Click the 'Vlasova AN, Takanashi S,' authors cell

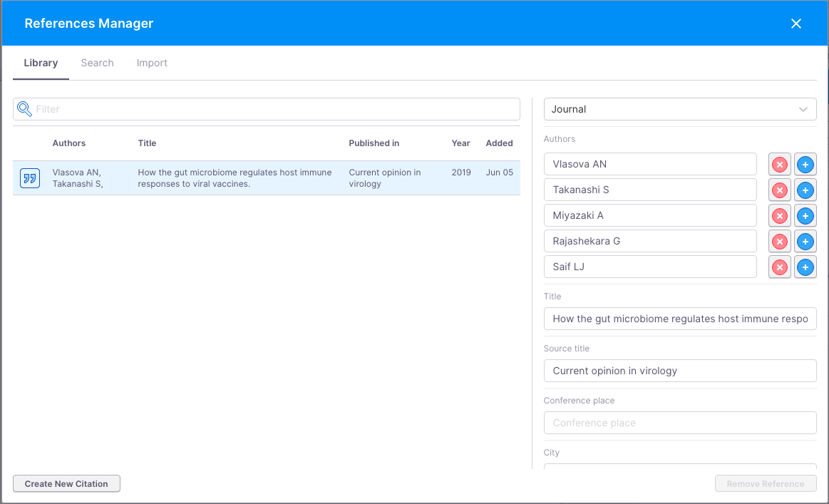coord(78,178)
